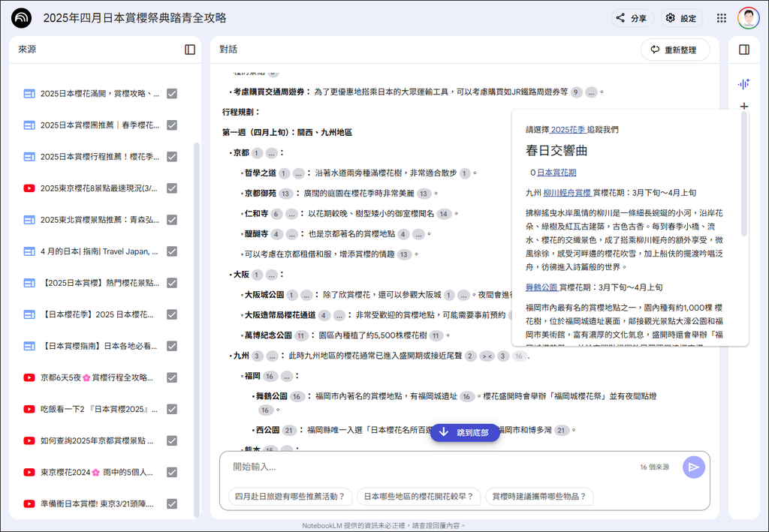769x532 pixels.
Task: Open the user account avatar
Action: 749,18
